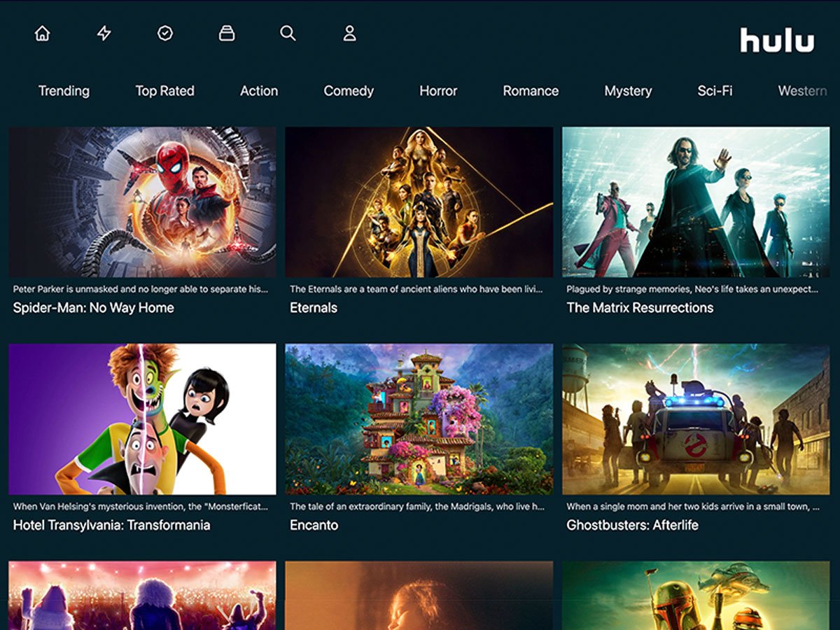Open the Spider-Man: No Way Home poster

142,202
